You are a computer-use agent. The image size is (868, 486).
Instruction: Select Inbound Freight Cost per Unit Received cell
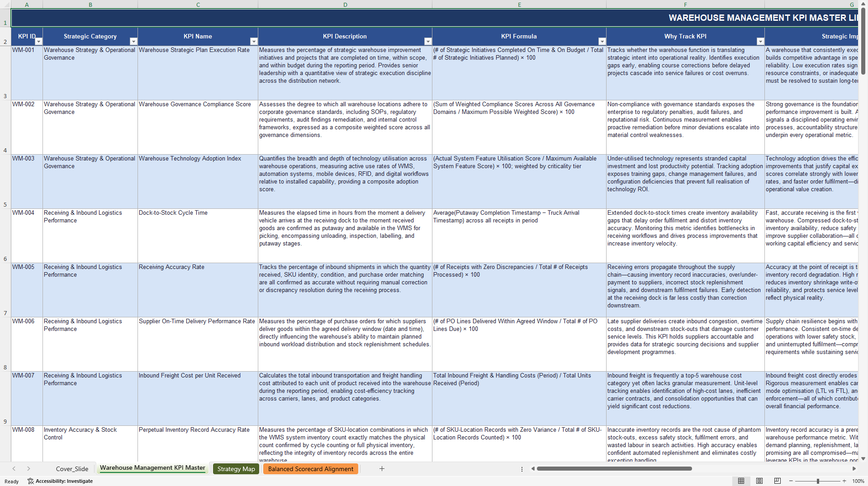click(198, 398)
